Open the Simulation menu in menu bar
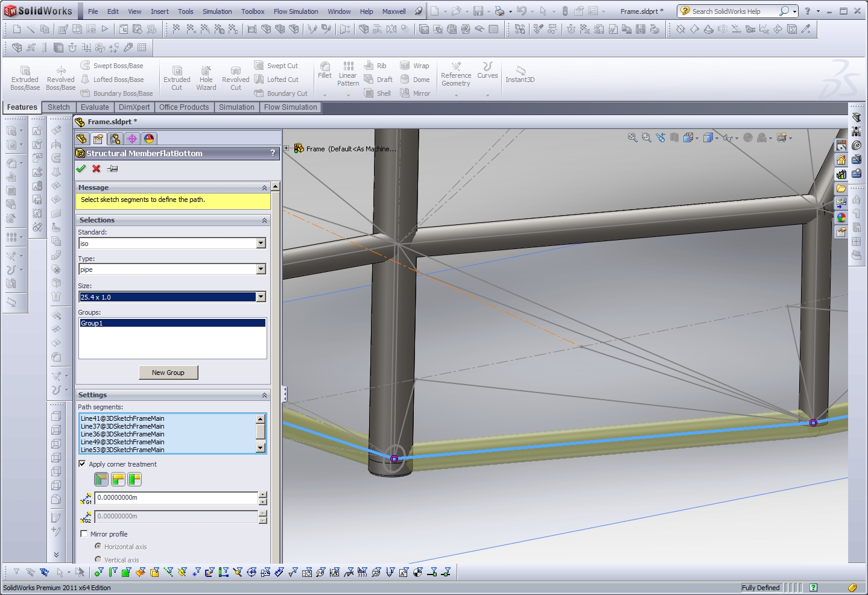This screenshot has width=868, height=595. click(x=217, y=11)
